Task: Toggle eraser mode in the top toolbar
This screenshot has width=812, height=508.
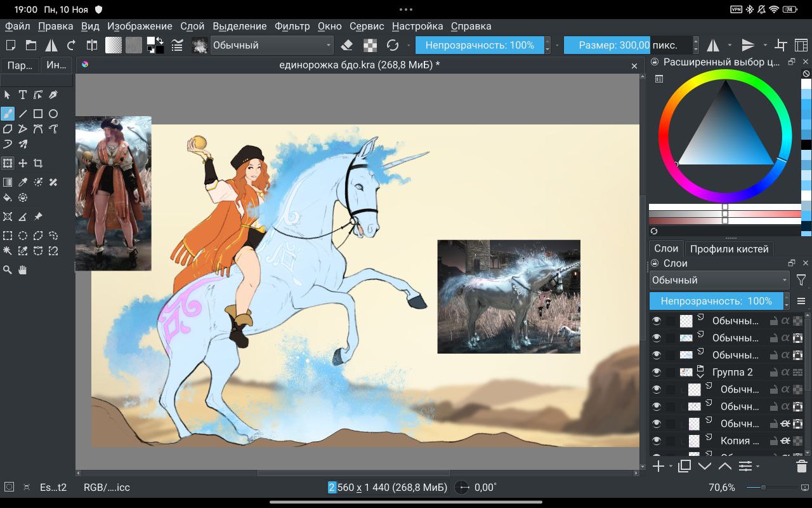Action: (x=346, y=45)
